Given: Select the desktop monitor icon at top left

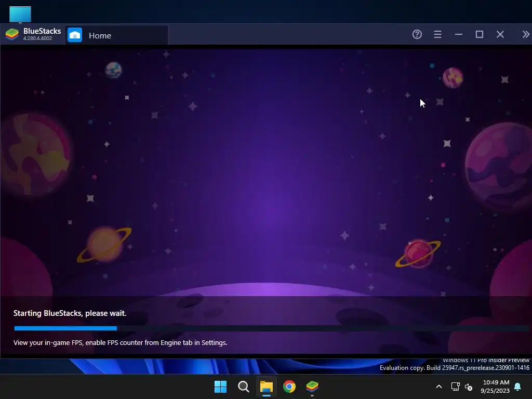Looking at the screenshot, I should coord(20,15).
